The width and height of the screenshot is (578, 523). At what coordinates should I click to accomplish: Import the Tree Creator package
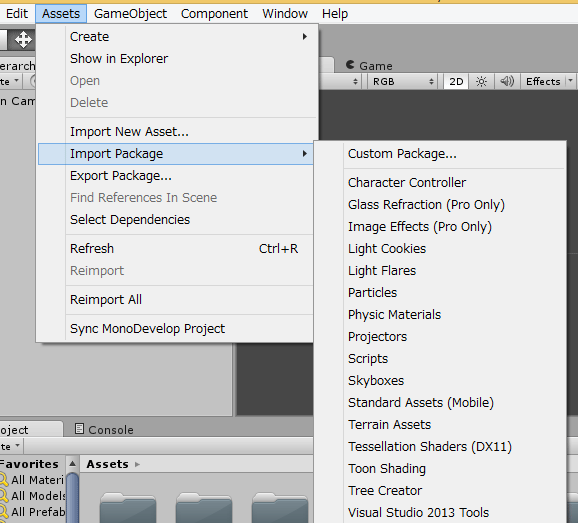(x=440, y=491)
